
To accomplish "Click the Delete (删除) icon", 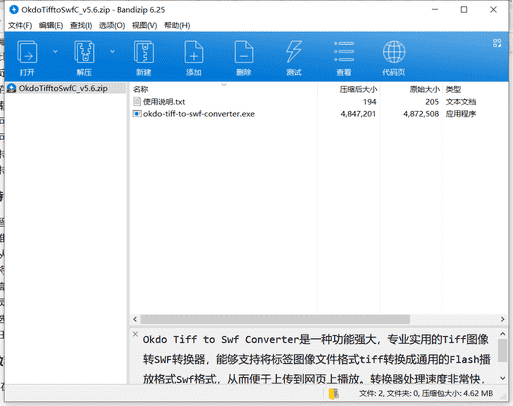I will (244, 52).
